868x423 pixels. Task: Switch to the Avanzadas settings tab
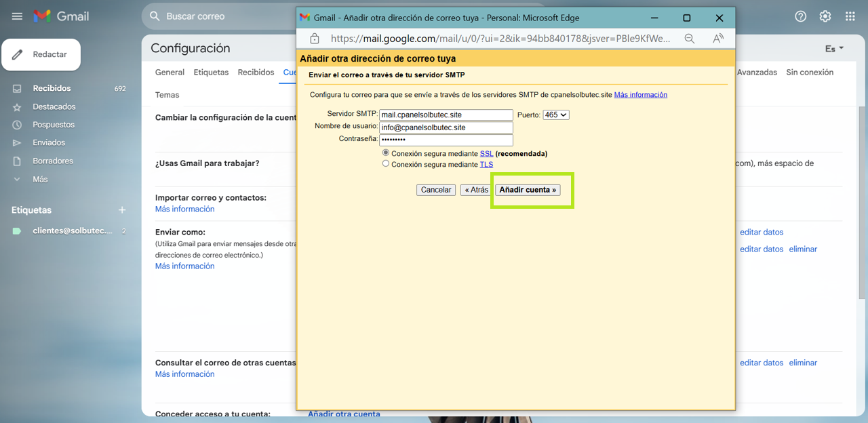(756, 73)
